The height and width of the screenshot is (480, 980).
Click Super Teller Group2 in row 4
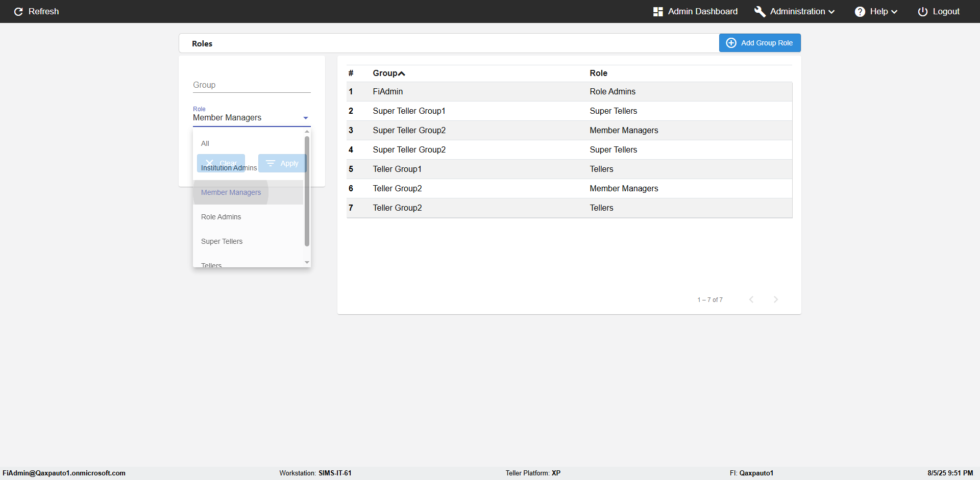(409, 150)
